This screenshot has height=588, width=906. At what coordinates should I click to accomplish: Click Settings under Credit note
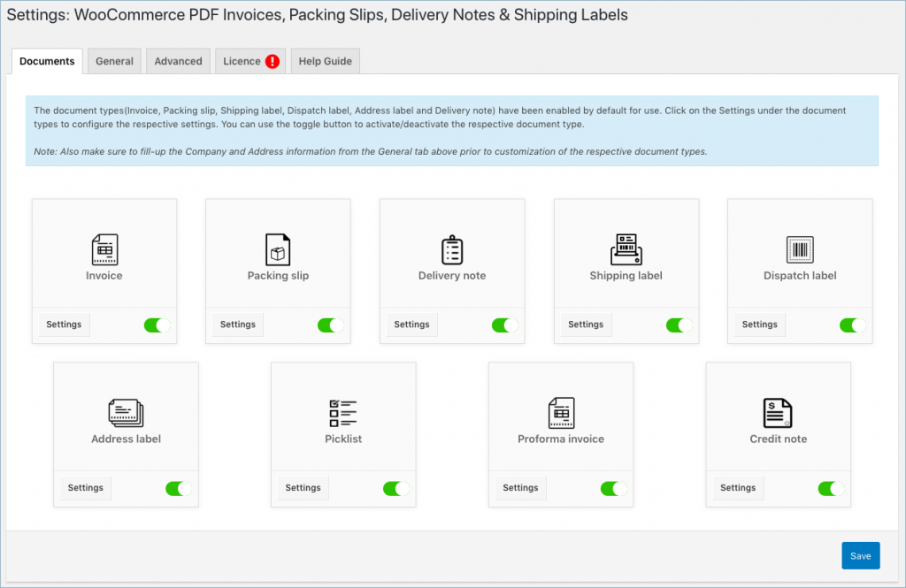[x=738, y=488]
